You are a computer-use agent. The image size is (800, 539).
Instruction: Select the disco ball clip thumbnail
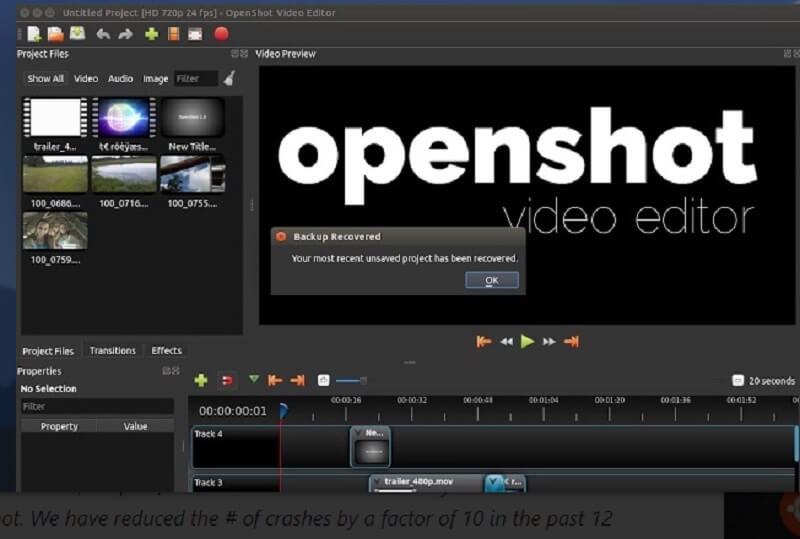(124, 118)
